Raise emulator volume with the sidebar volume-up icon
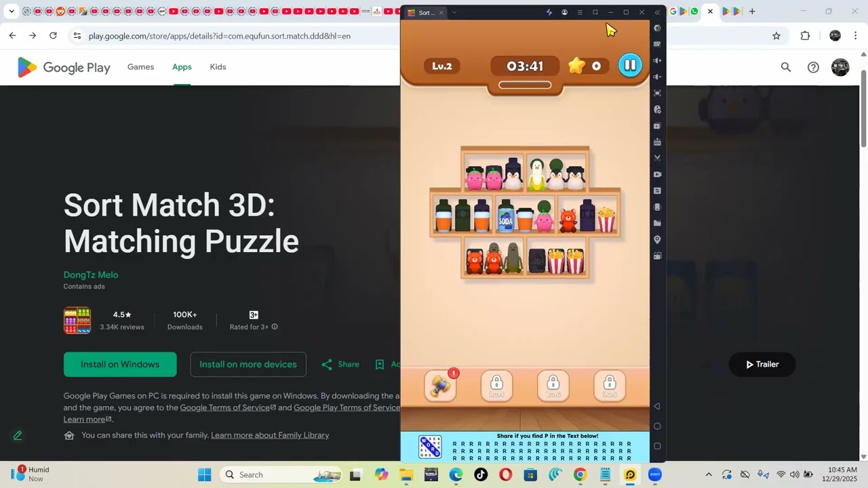The image size is (868, 488). point(657,60)
